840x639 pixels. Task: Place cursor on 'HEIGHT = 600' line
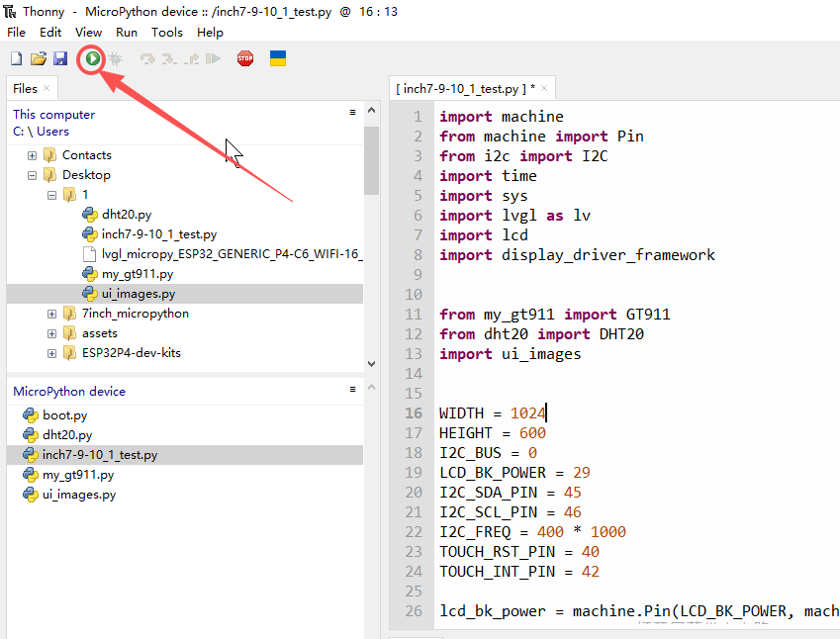(x=493, y=433)
